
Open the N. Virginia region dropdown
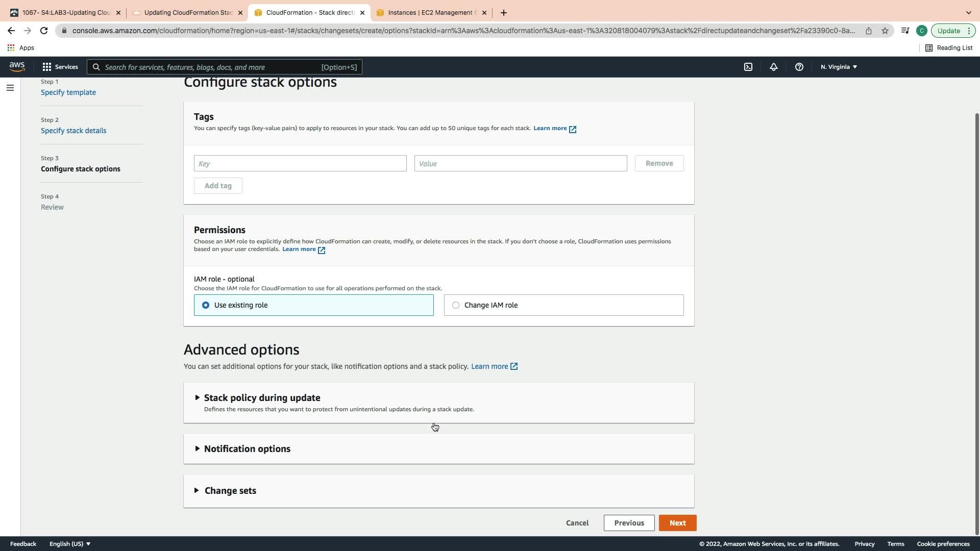click(x=839, y=67)
